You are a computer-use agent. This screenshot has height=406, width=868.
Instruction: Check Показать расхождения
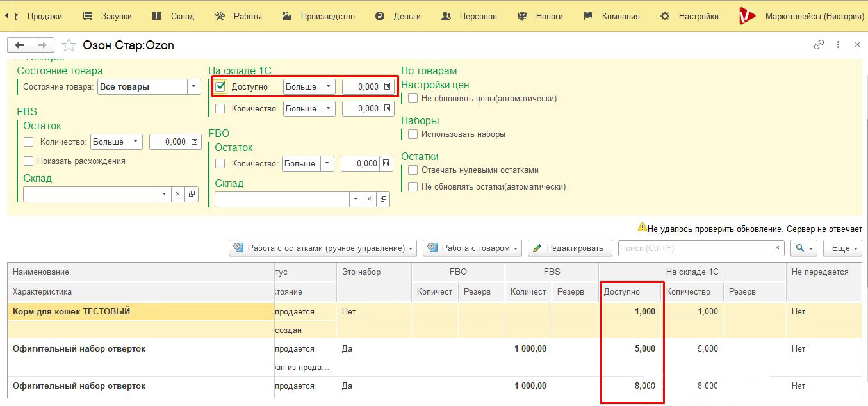tap(28, 161)
